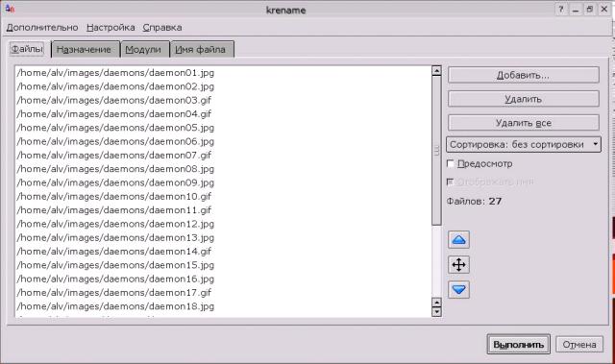Switch to the Имя файла tab
Screen dimensions: 615x364
pyautogui.click(x=202, y=49)
